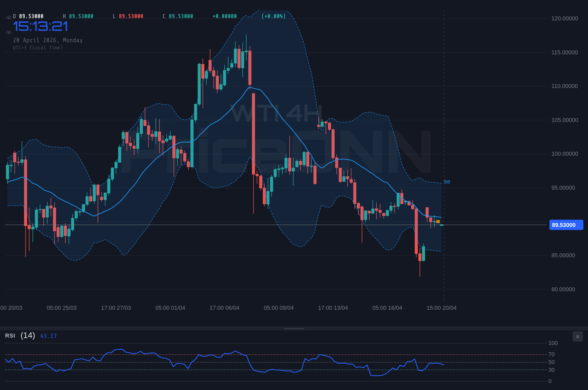588x390 pixels.
Task: Click the 17:00 06/04 time axis label
Action: [x=225, y=308]
